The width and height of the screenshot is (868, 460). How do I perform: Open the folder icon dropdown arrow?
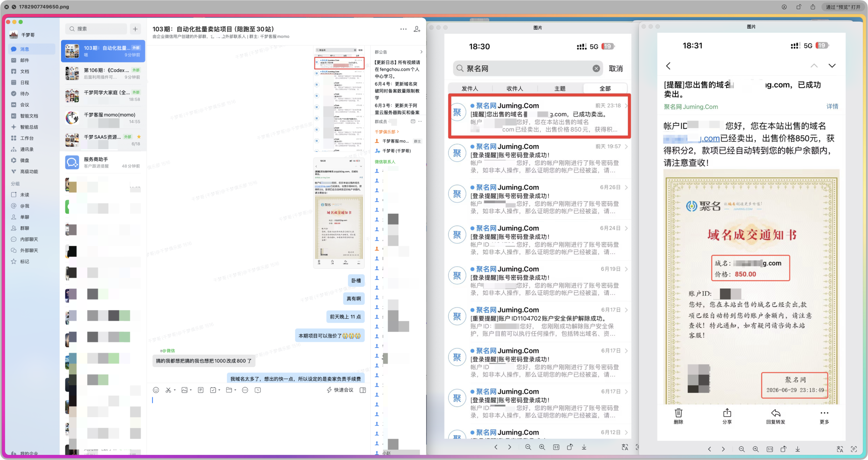click(x=235, y=390)
